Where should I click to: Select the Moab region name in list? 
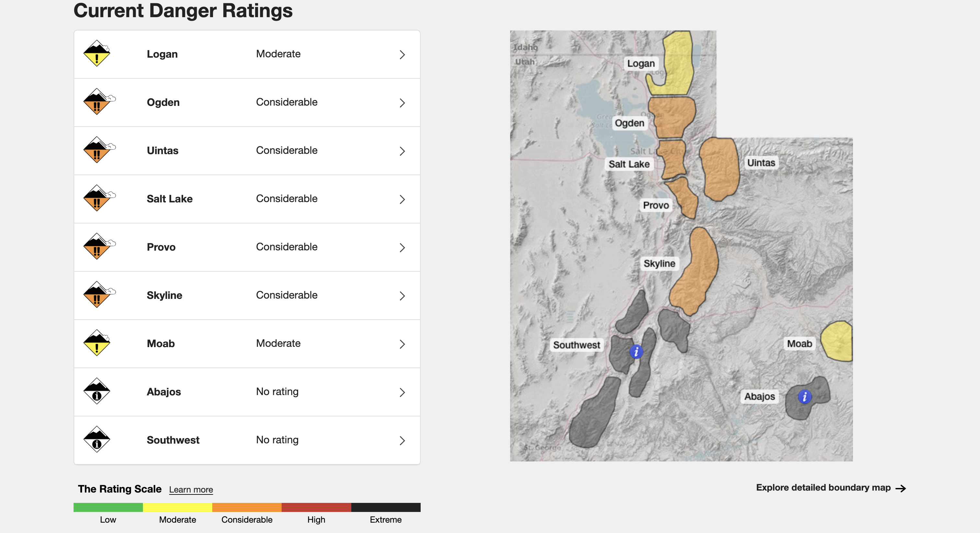click(160, 343)
